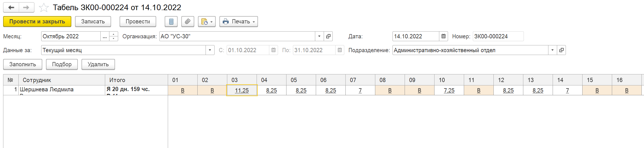Viewport: 644px width, 148px height.
Task: Open the Подразделение card icon
Action: 561,50
